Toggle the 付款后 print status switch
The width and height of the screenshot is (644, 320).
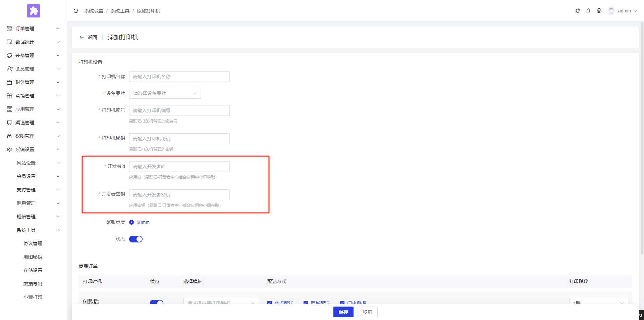tap(156, 302)
